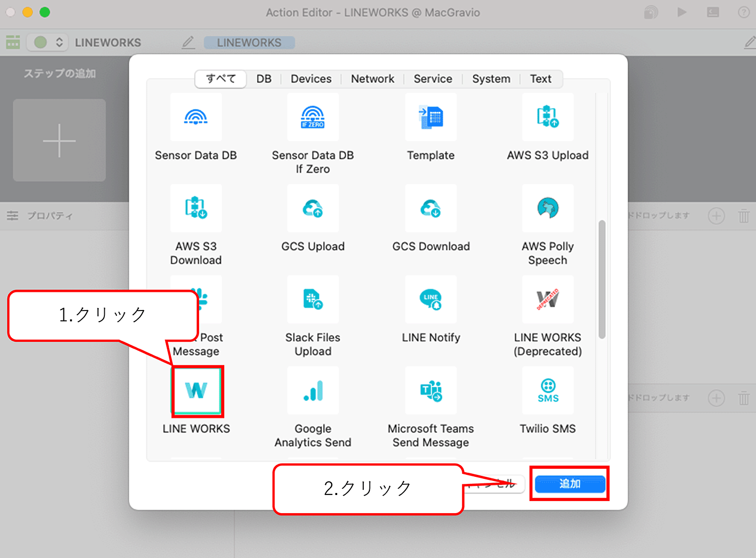Click the LINE Notify label
This screenshot has width=756, height=558.
[x=431, y=338]
